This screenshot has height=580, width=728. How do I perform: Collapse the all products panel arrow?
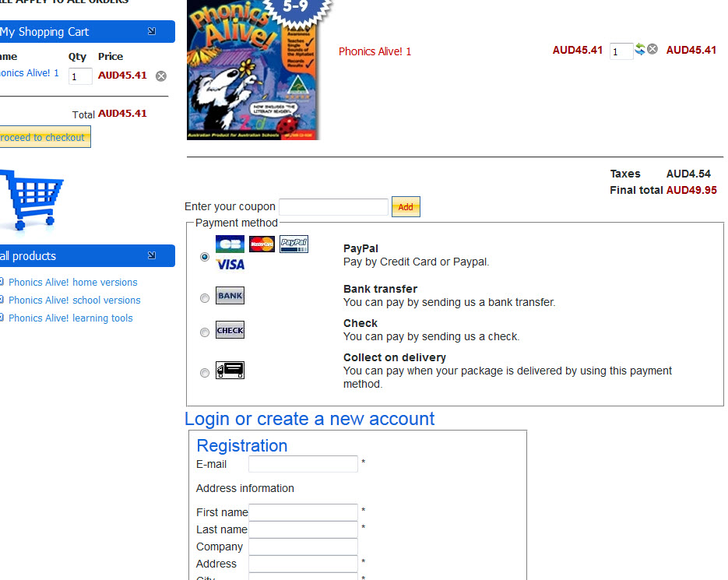click(x=152, y=255)
